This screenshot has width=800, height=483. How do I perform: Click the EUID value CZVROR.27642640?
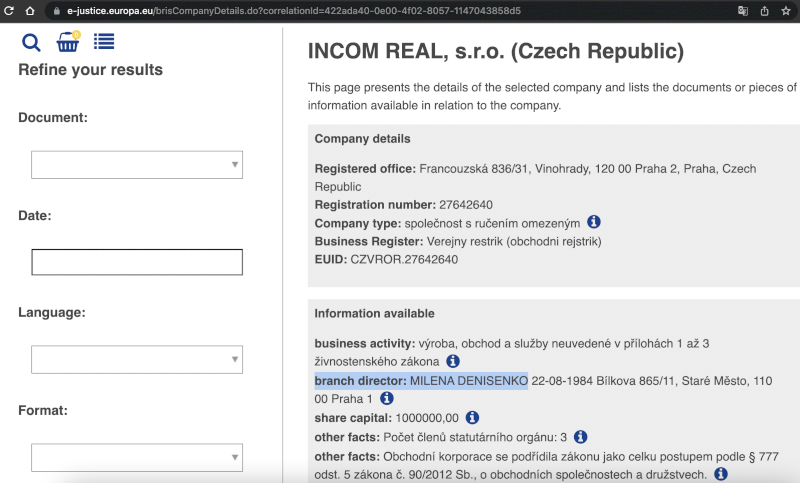click(404, 260)
